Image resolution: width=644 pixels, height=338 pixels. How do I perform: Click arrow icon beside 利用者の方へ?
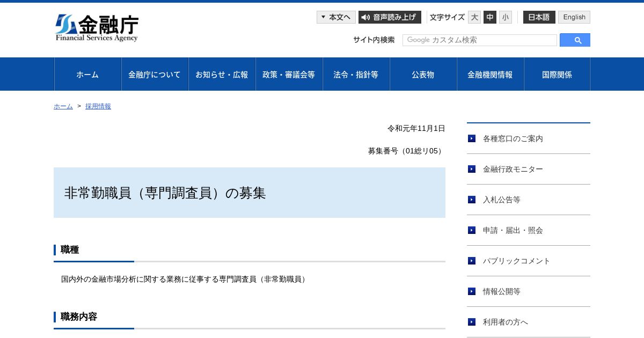pyautogui.click(x=472, y=322)
